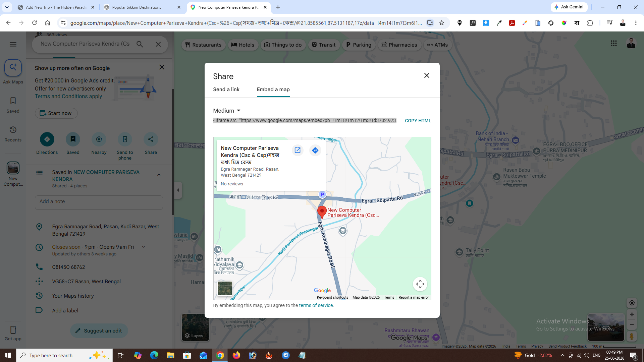Open Google Maps hamburger menu
This screenshot has height=362, width=644.
(x=13, y=44)
